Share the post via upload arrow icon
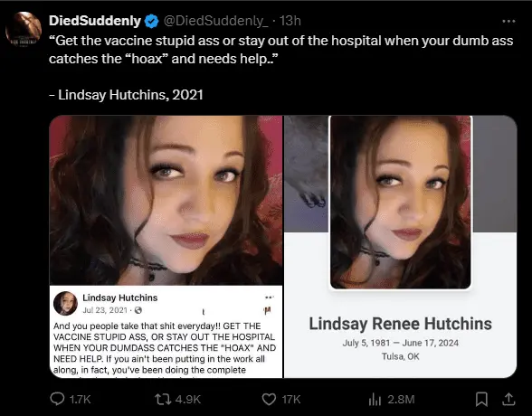This screenshot has height=416, width=532. tap(508, 399)
